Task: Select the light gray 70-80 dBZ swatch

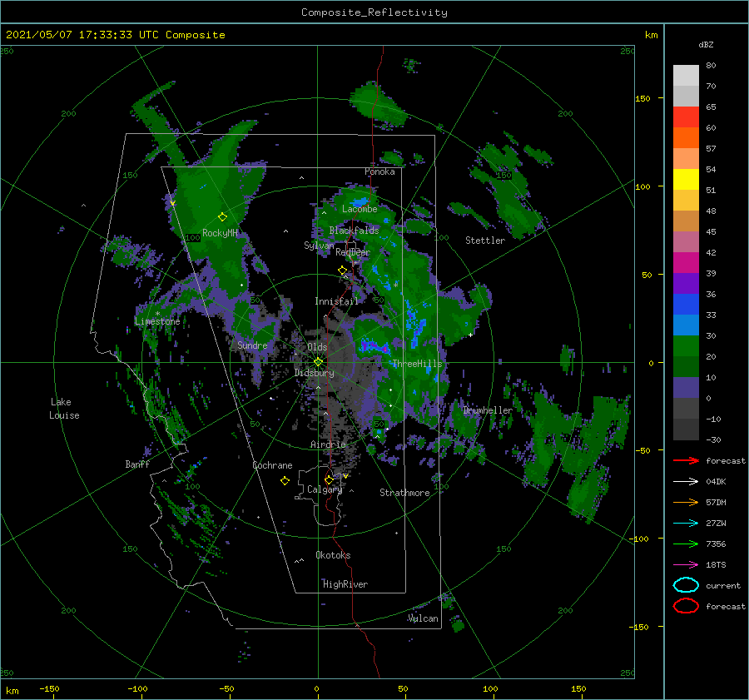Action: coord(686,75)
